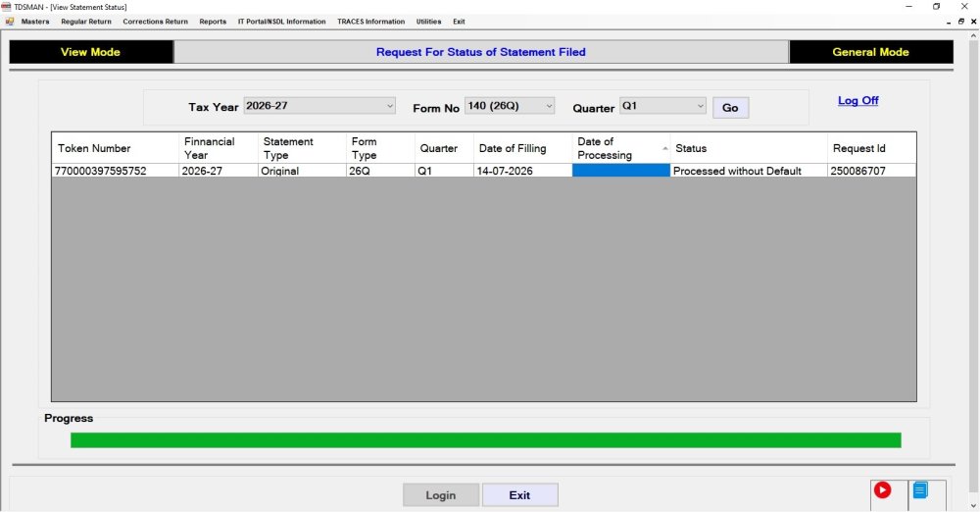Select token number 770000397595752 cell
This screenshot has width=980, height=512.
tap(115, 171)
